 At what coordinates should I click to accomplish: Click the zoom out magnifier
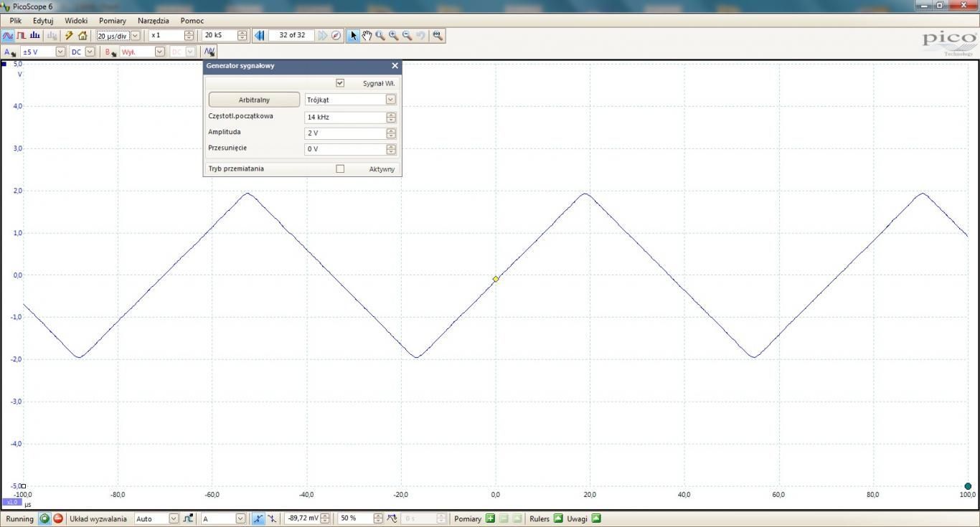pos(407,35)
